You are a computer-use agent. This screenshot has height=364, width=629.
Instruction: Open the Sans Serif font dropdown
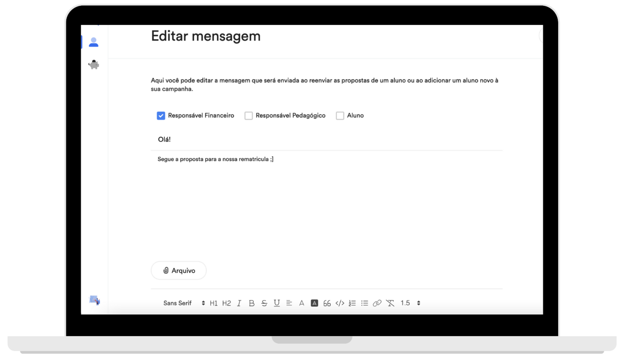[184, 303]
